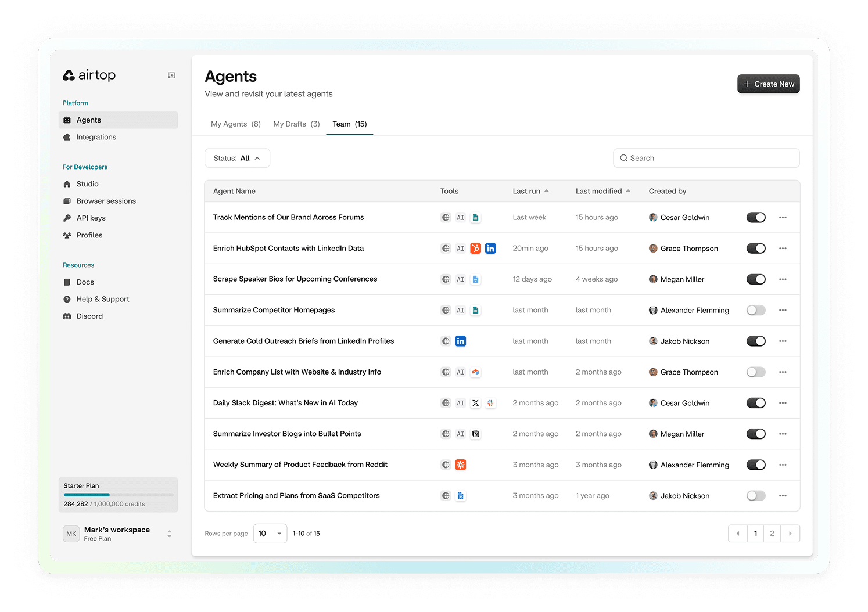Click the Airtop logo in the sidebar
Image resolution: width=868 pixels, height=612 pixels.
click(88, 75)
